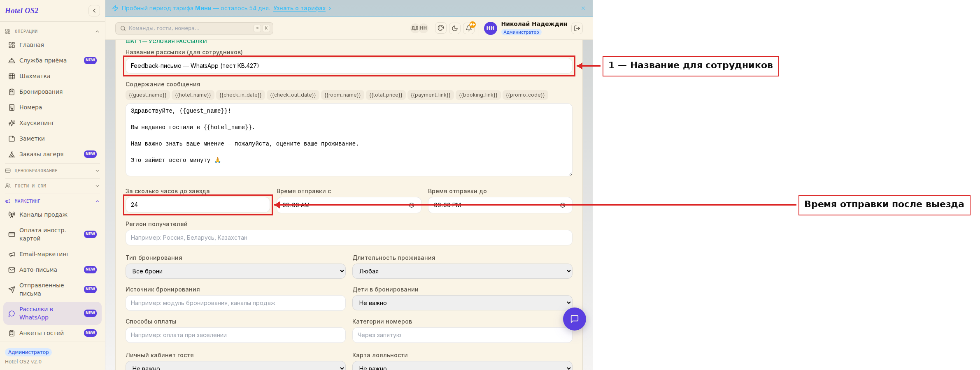
Task: Close the trial period banner
Action: coord(583,8)
